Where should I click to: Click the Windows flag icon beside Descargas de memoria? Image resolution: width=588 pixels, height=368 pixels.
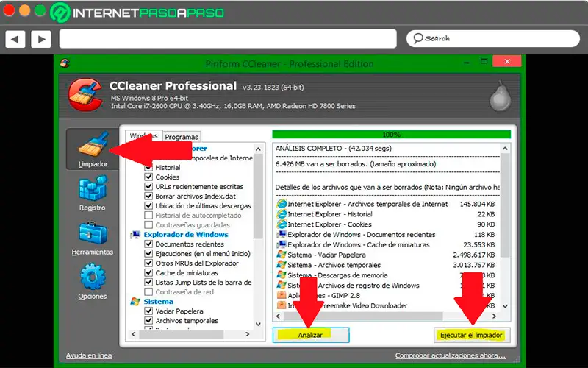point(282,275)
